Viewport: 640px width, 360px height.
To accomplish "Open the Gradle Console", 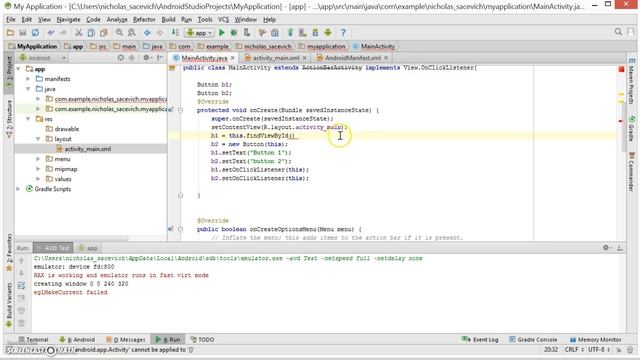I will coord(533,340).
